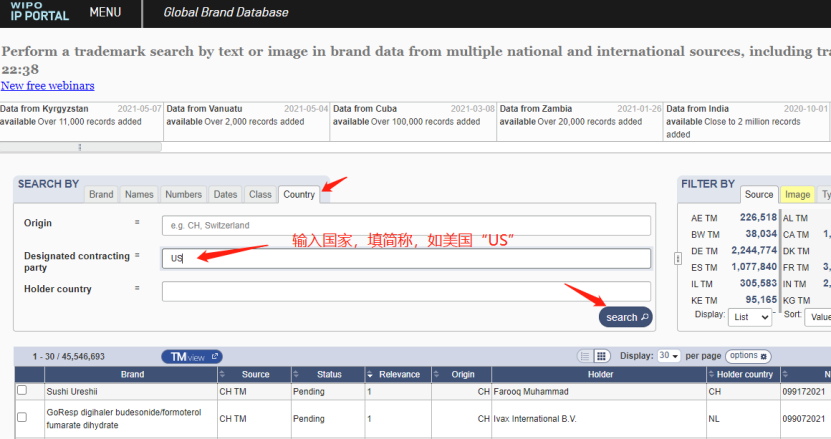Tick the GoResp digihaler row checkbox

click(x=22, y=418)
